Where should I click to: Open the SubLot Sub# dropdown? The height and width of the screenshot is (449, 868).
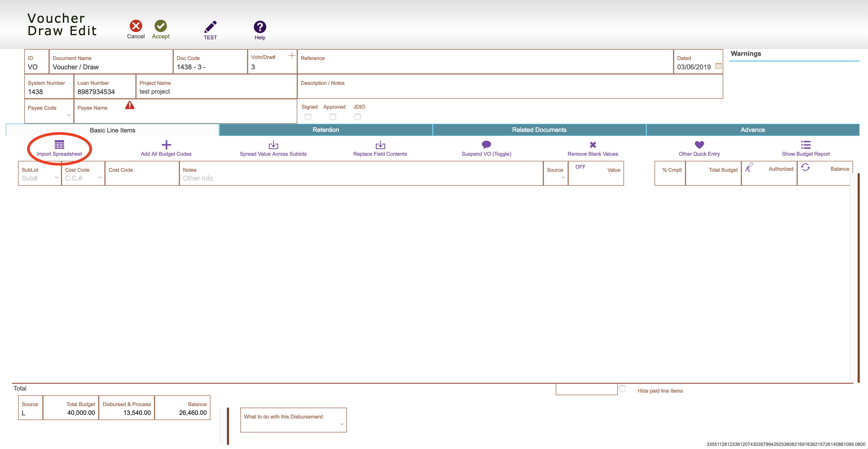[x=56, y=178]
